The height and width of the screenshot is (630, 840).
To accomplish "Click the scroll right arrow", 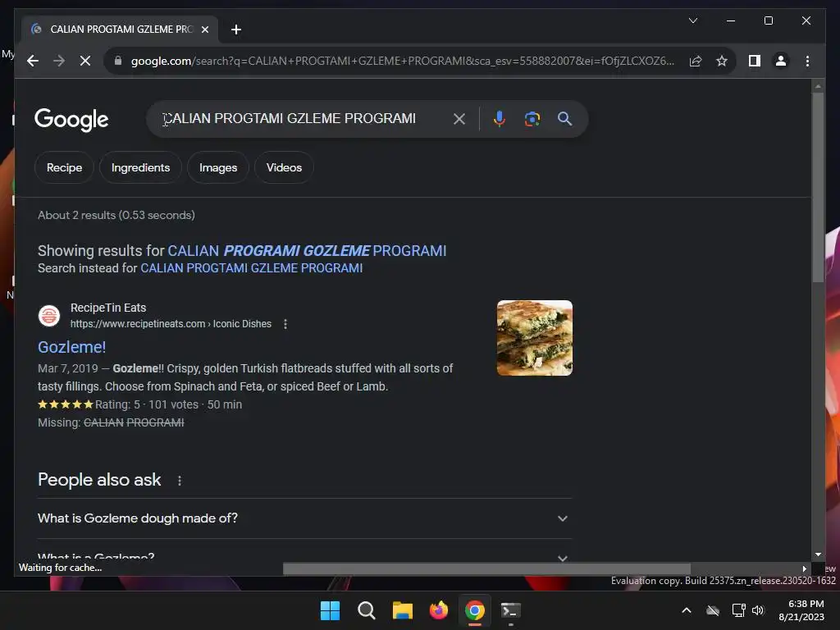I will coord(804,568).
